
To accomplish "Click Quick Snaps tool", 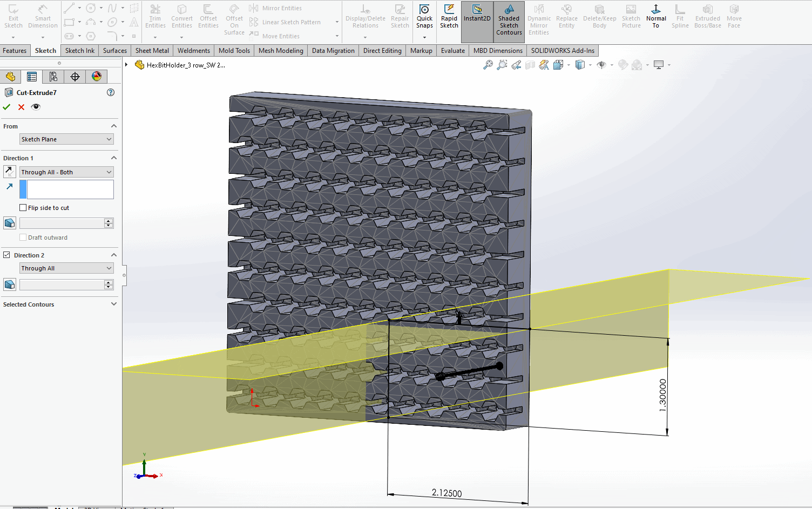I will coord(424,16).
